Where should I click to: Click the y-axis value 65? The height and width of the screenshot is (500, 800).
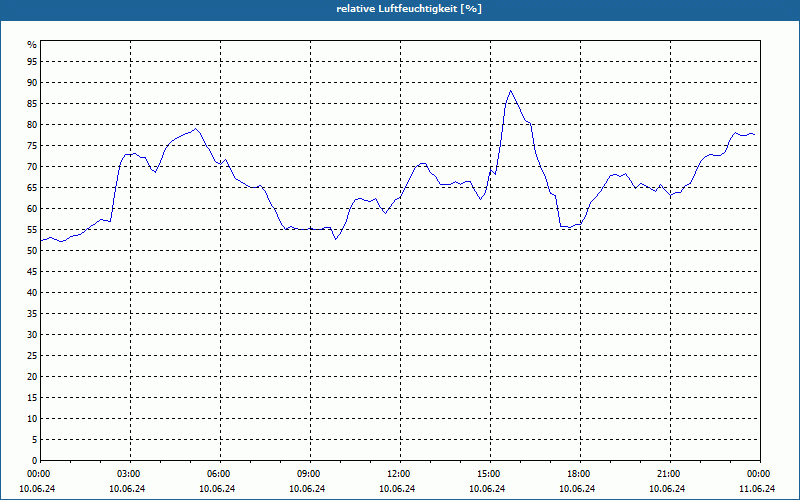[32, 188]
